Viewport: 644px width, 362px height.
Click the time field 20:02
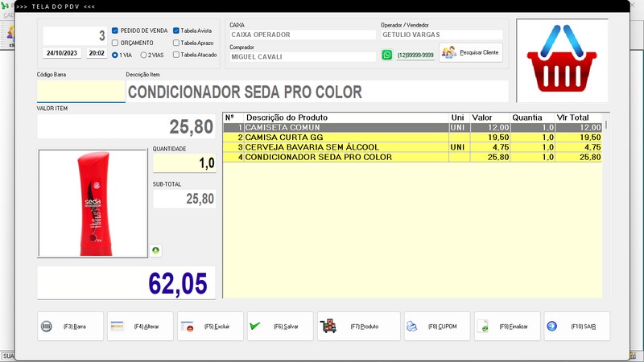point(97,53)
